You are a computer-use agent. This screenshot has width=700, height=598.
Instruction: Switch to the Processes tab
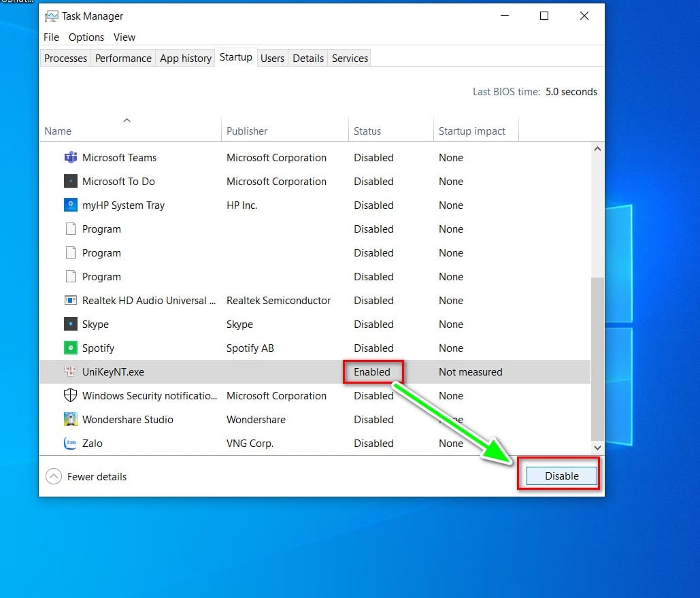coord(65,58)
